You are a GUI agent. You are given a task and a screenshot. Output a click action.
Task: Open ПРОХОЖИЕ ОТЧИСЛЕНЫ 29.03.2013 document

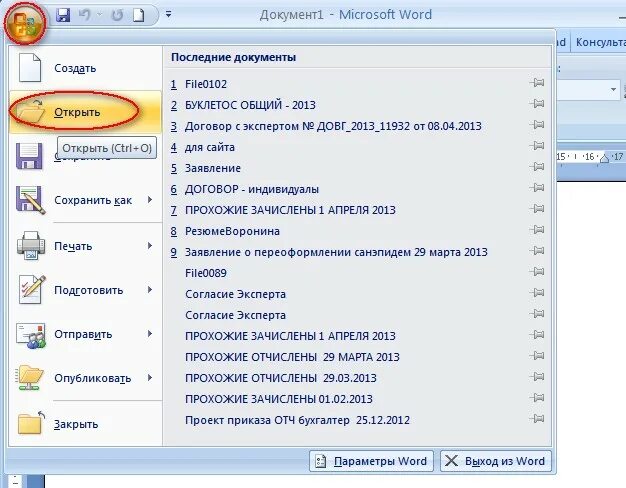[x=281, y=378]
